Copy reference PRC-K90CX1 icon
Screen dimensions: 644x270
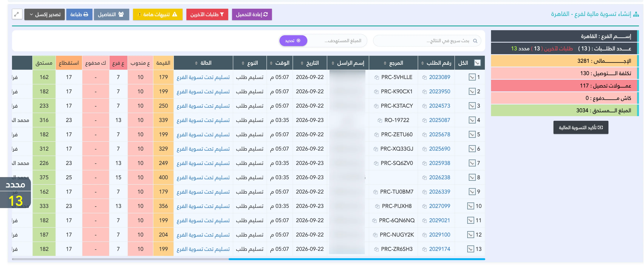376,92
